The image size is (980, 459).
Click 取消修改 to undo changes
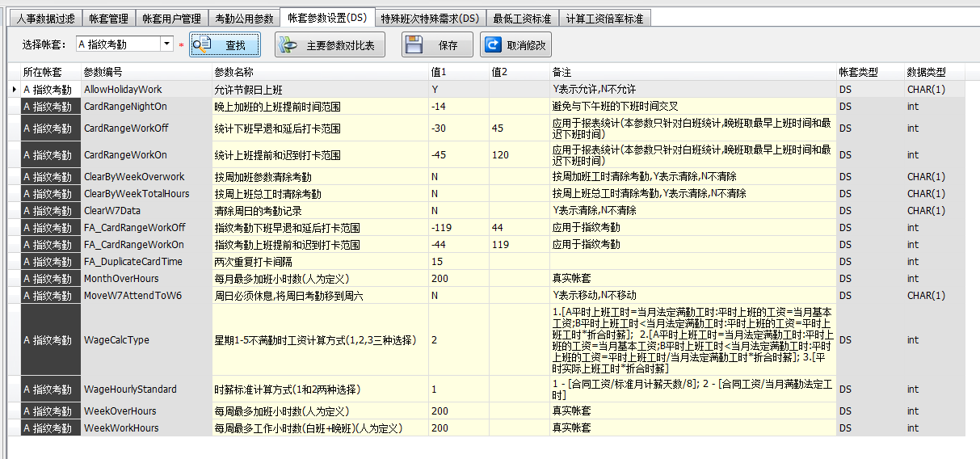point(515,45)
